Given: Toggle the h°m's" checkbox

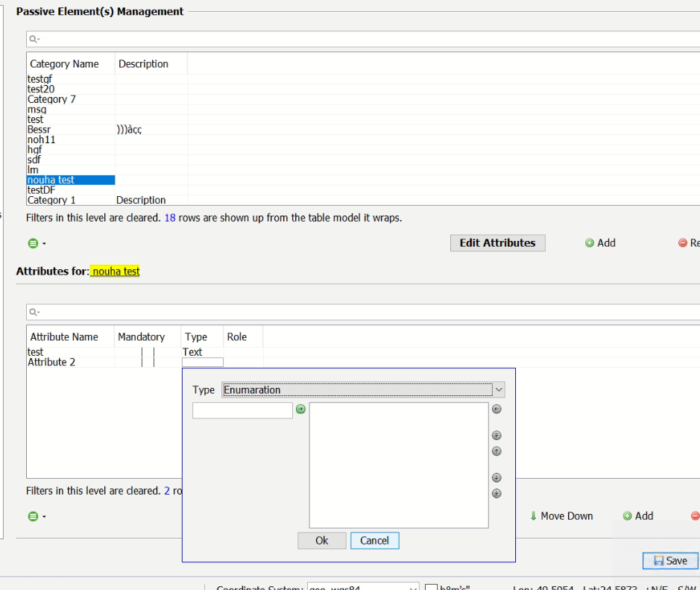Looking at the screenshot, I should pyautogui.click(x=430, y=587).
